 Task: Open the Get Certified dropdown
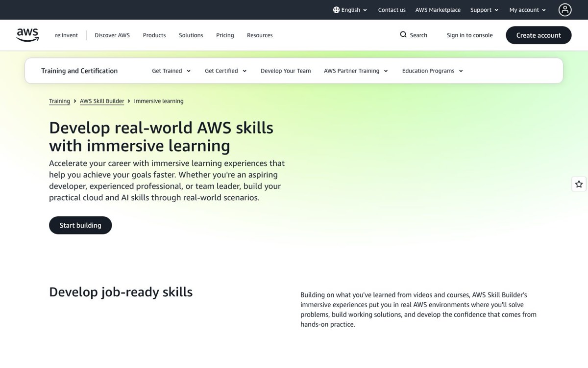226,71
